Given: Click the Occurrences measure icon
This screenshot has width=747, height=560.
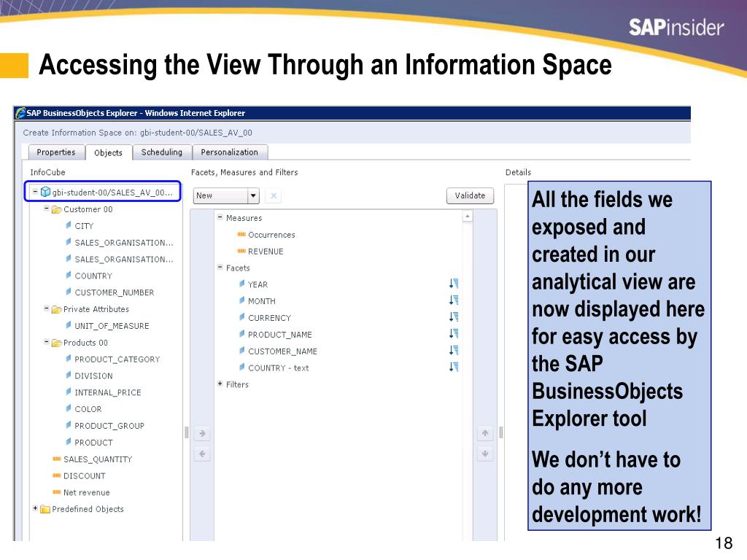Looking at the screenshot, I should click(x=241, y=234).
